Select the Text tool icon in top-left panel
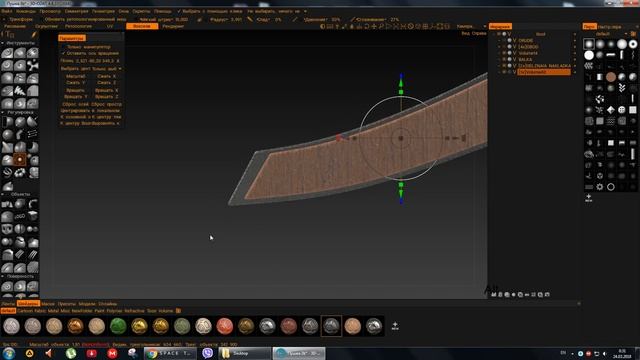The height and width of the screenshot is (360, 640). (x=9, y=34)
